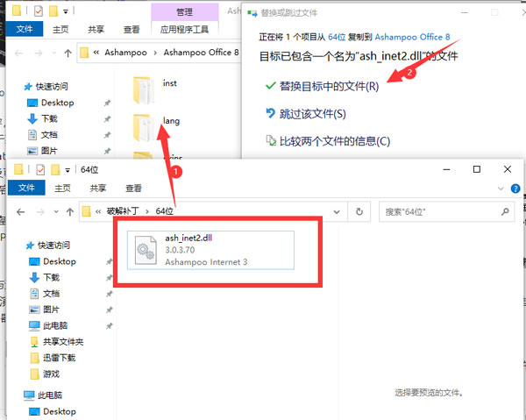Click 64位 in the lower address bar

pyautogui.click(x=165, y=211)
